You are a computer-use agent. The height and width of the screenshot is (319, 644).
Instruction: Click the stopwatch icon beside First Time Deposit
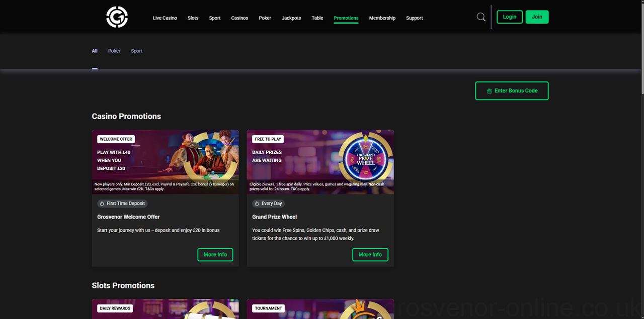tap(102, 203)
